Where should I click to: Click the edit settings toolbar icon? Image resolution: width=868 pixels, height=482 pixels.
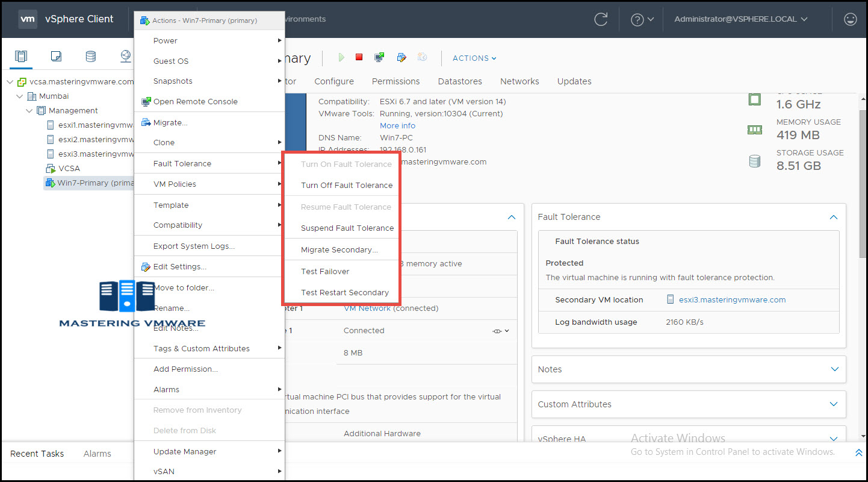pos(401,58)
